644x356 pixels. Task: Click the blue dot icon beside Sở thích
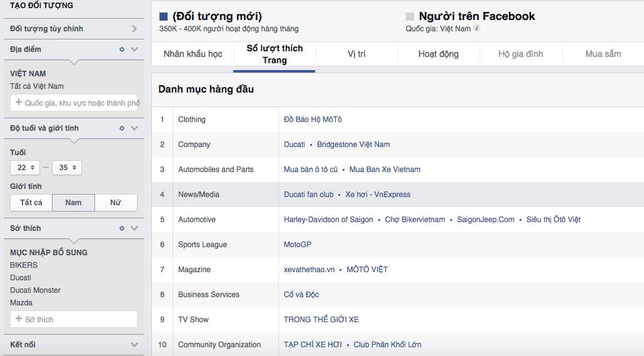point(121,228)
